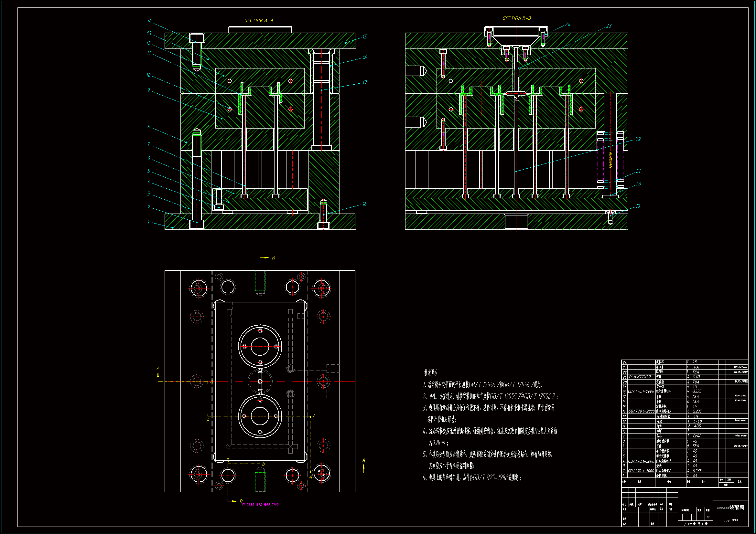Viewport: 756px width, 534px height.
Task: Select part callout number 14
Action: coord(149,21)
